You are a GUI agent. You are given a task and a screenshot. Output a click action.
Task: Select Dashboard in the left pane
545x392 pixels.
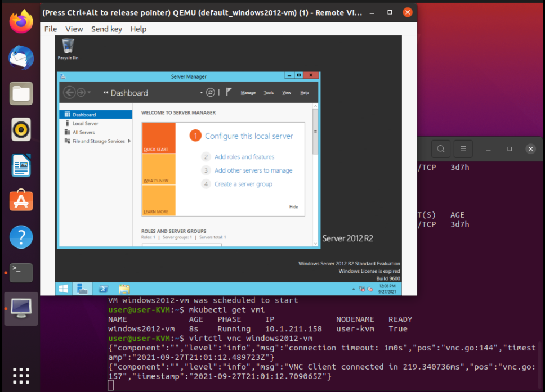[x=96, y=115]
